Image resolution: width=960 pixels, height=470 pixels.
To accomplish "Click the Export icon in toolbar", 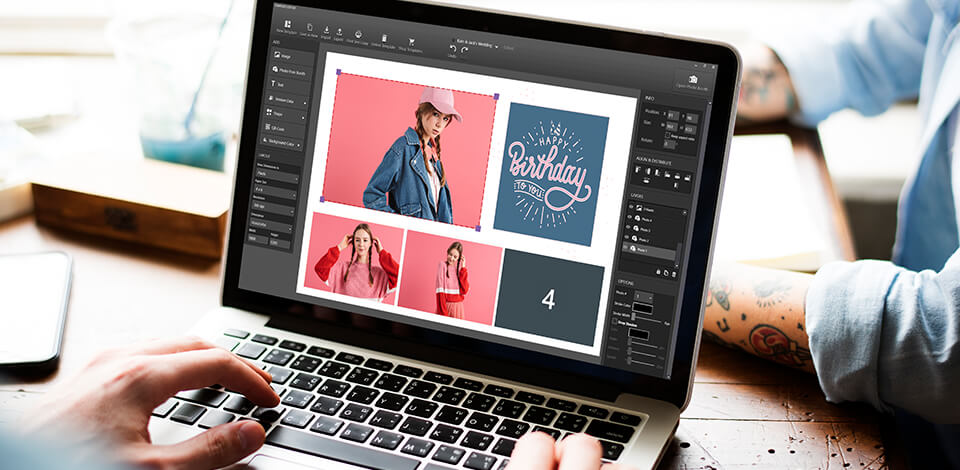I will pos(339,31).
